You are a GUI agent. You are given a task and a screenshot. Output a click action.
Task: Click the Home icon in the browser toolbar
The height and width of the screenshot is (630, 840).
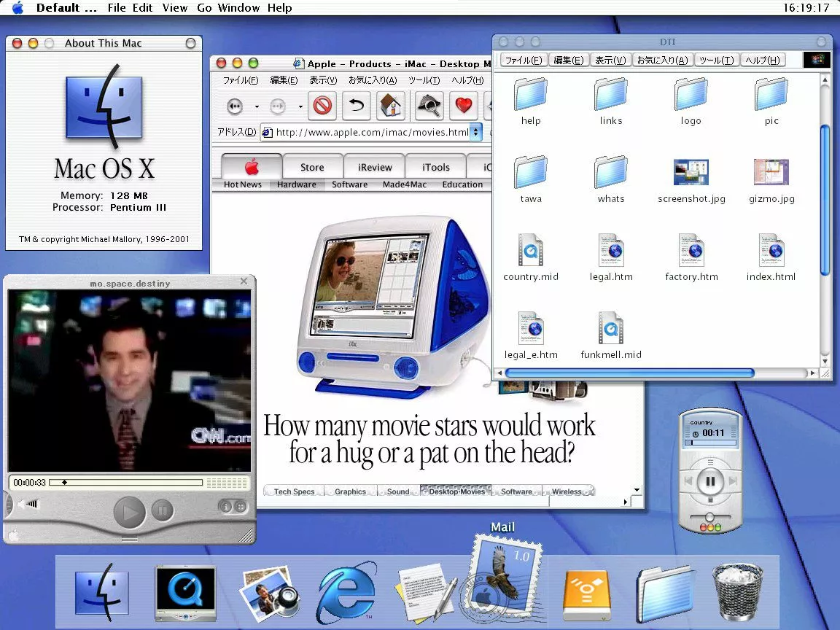tap(392, 106)
